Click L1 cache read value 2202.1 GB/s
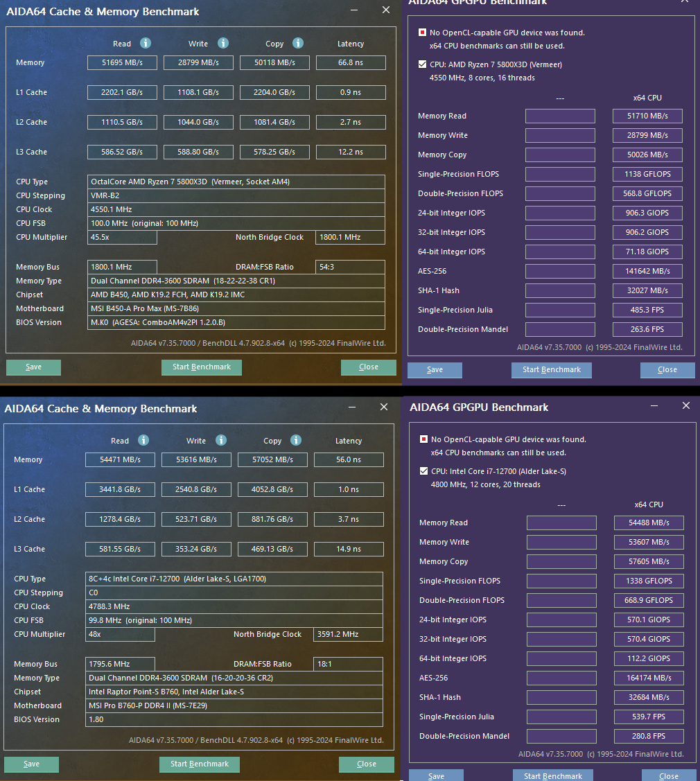Viewport: 700px width, 781px height. click(122, 93)
